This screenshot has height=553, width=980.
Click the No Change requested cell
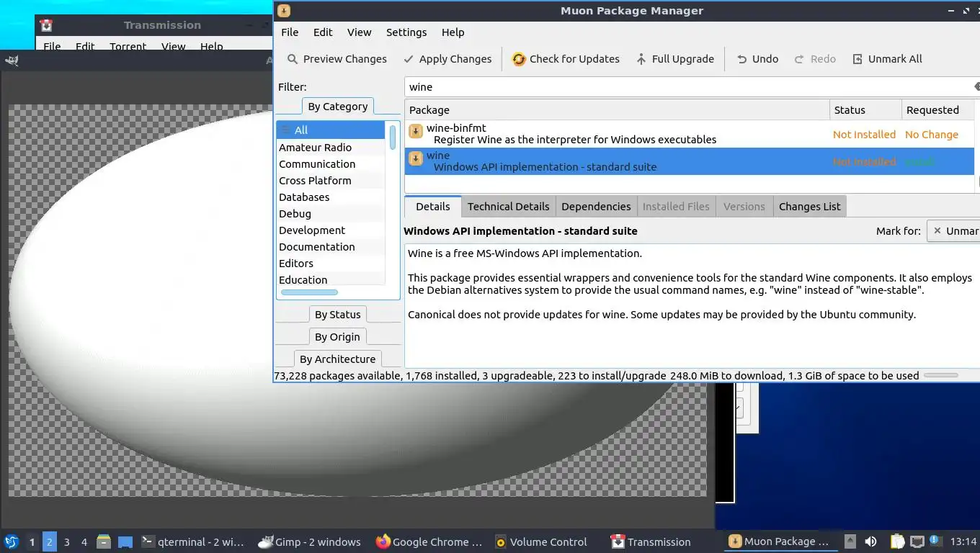[932, 135]
